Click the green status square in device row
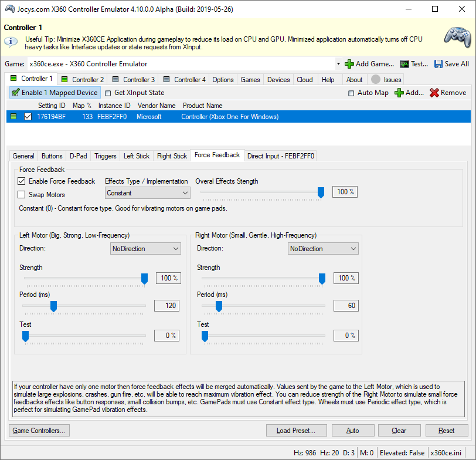This screenshot has height=460, width=476. [x=13, y=116]
